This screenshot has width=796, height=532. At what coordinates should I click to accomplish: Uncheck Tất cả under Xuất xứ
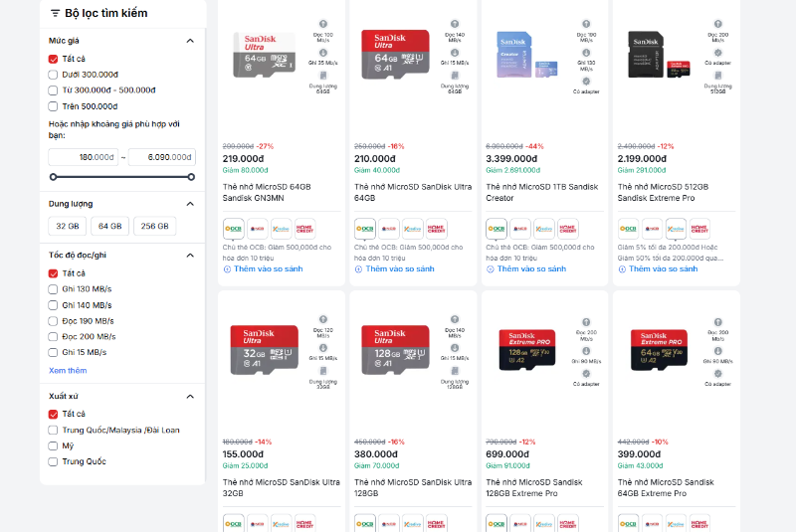coord(53,414)
